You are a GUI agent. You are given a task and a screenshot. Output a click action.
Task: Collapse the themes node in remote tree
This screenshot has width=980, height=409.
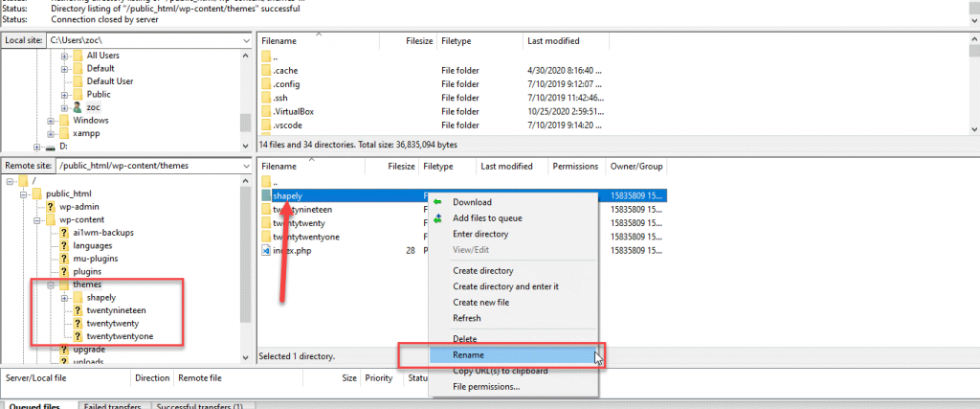(51, 285)
